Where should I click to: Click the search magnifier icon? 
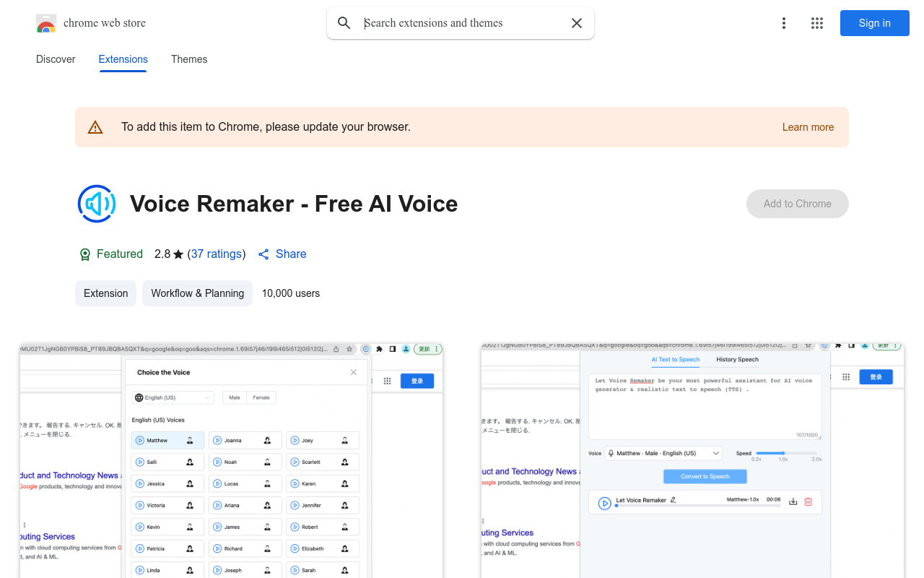[x=344, y=23]
